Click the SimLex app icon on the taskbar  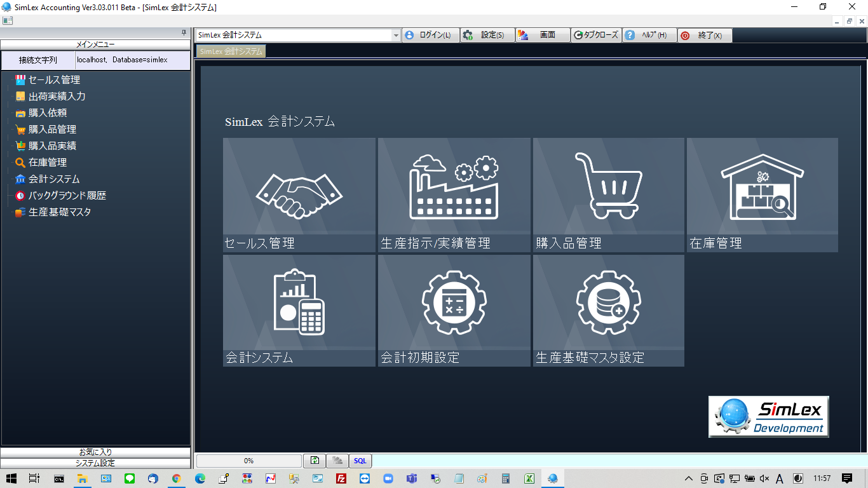pyautogui.click(x=553, y=478)
